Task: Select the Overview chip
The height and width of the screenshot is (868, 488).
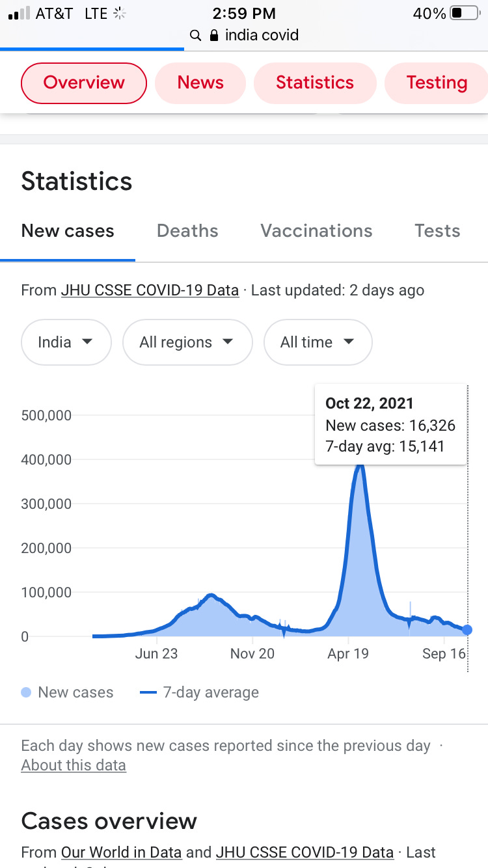Action: (x=84, y=83)
